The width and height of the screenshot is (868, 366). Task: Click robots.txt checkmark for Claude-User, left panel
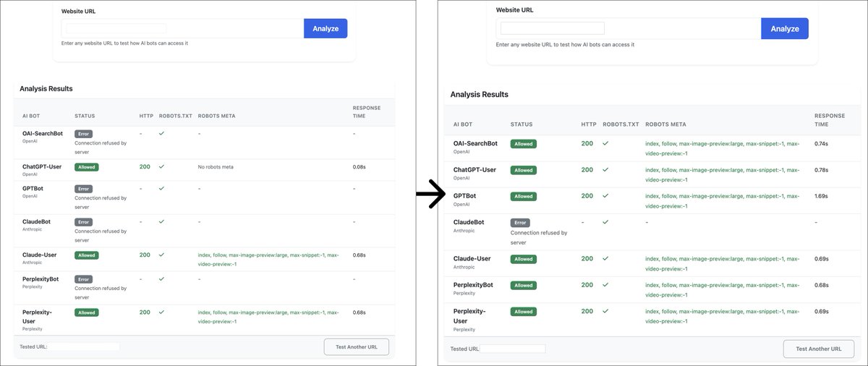[162, 255]
